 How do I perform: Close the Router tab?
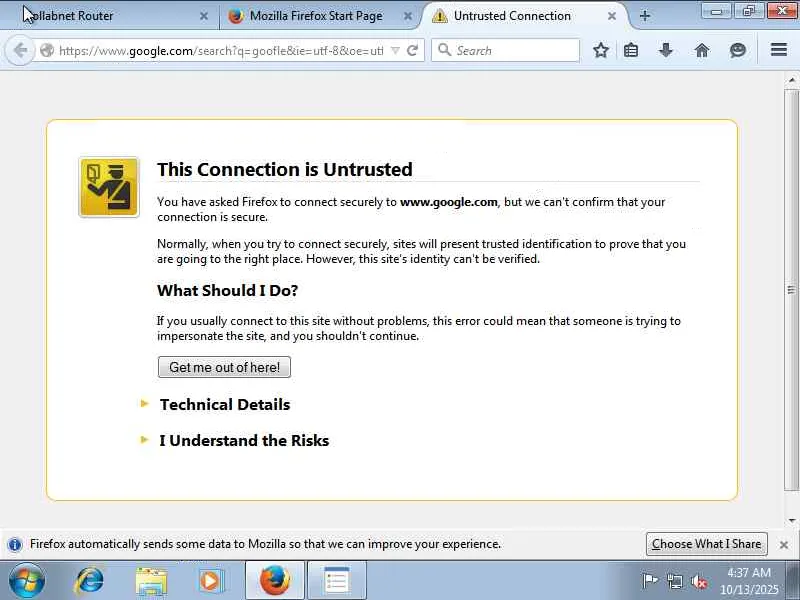click(204, 16)
